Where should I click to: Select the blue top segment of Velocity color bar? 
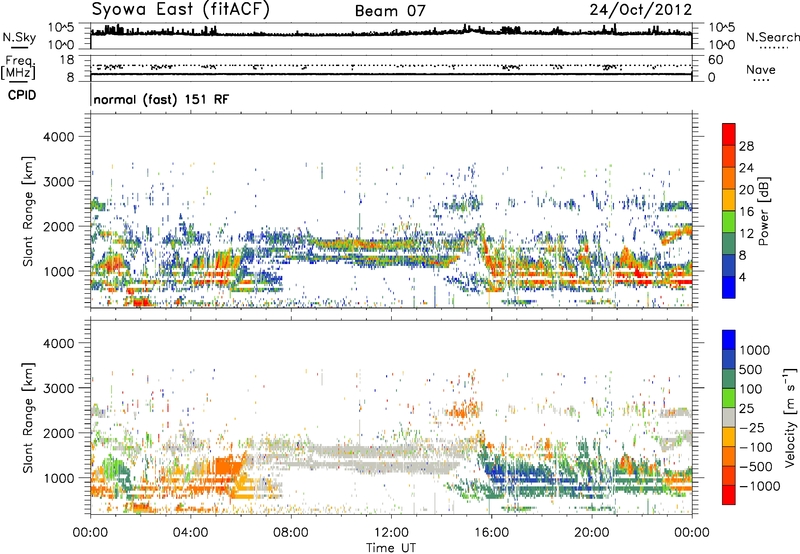729,340
